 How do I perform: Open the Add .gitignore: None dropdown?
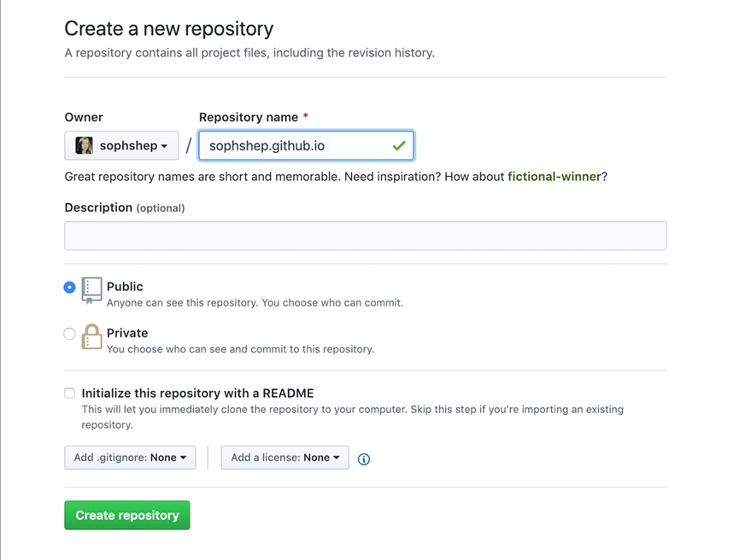pyautogui.click(x=130, y=458)
